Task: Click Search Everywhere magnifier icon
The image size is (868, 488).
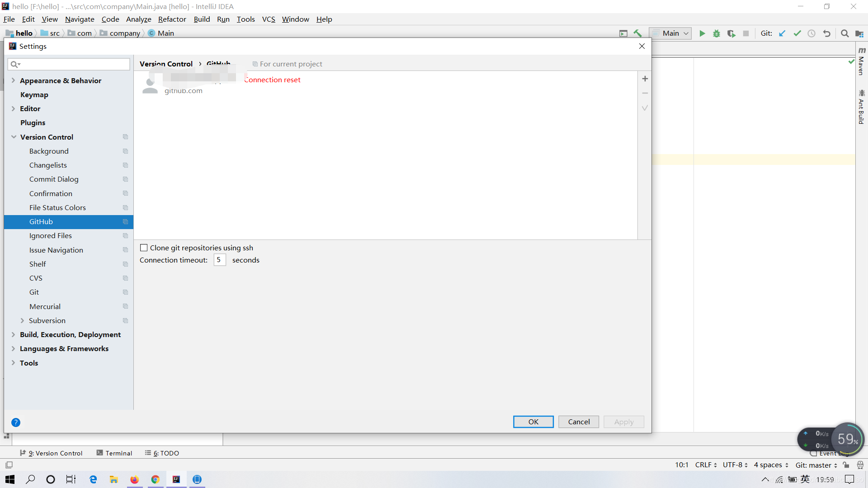Action: [x=844, y=33]
